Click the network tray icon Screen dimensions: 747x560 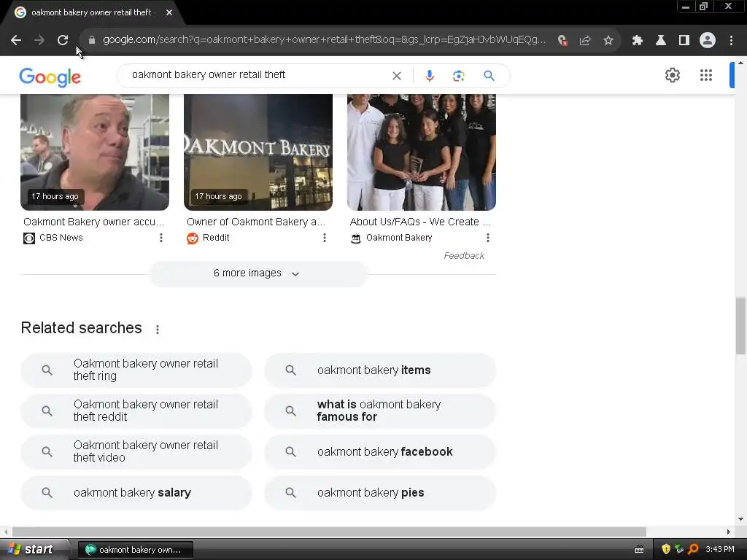tap(679, 549)
